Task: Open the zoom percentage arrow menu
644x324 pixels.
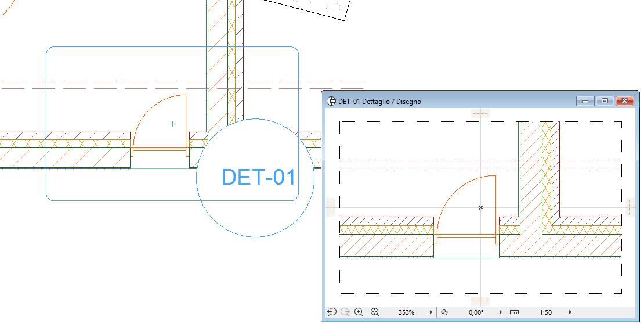Action: pyautogui.click(x=431, y=312)
